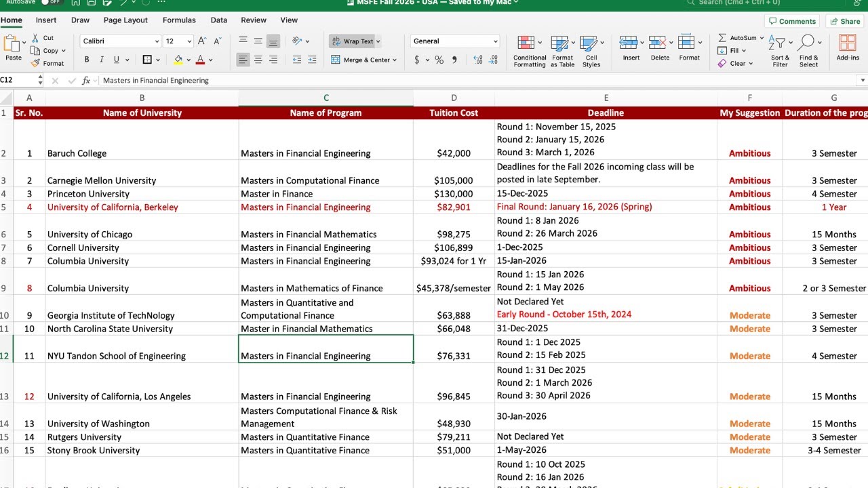Open the font size 12 dropdown

(189, 41)
